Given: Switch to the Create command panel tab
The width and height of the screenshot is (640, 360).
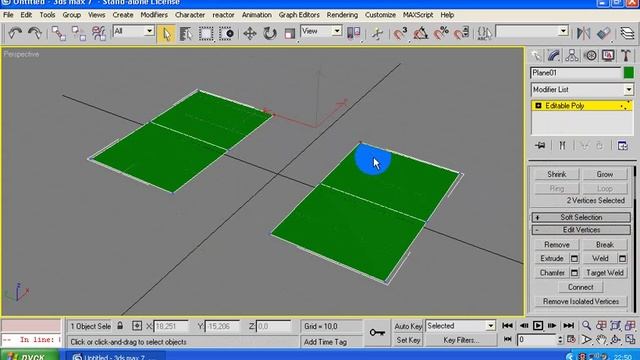Looking at the screenshot, I should (x=536, y=56).
